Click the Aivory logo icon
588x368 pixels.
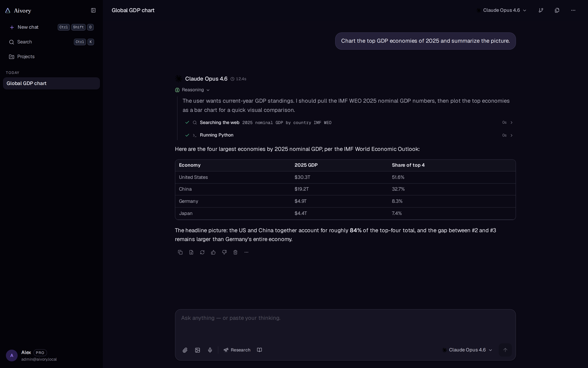pyautogui.click(x=8, y=10)
